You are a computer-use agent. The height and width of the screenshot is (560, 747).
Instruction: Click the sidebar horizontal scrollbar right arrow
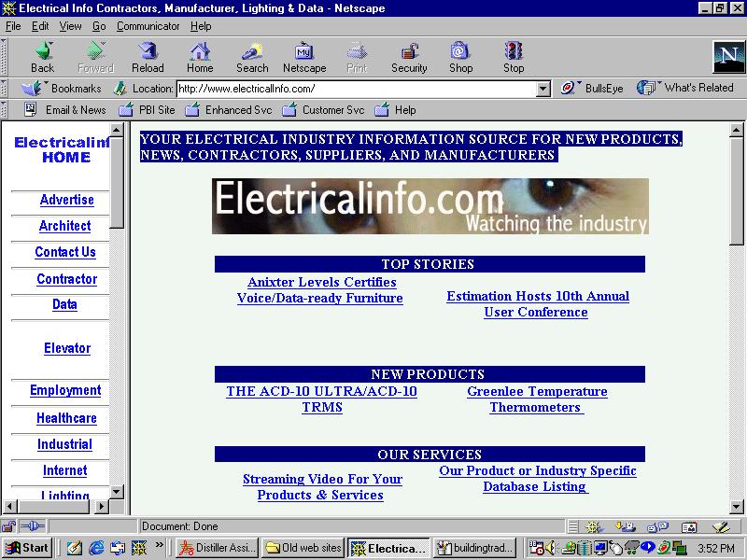[101, 506]
